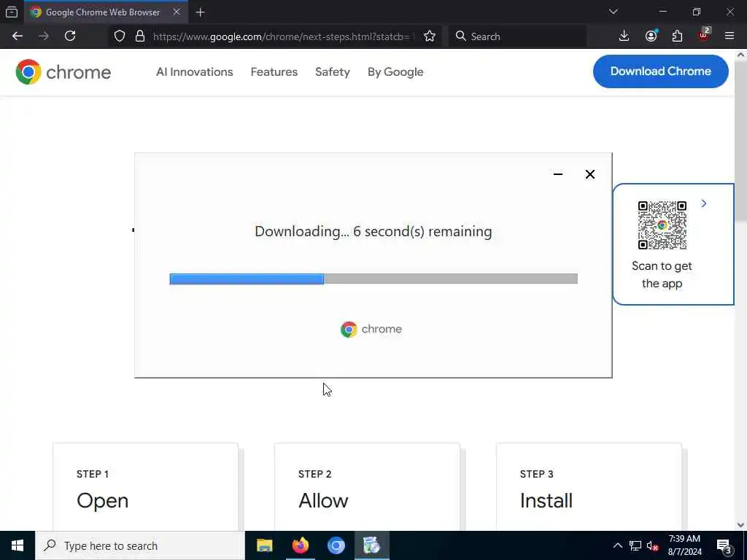Open the notification center icon
This screenshot has width=747, height=560.
(x=724, y=545)
